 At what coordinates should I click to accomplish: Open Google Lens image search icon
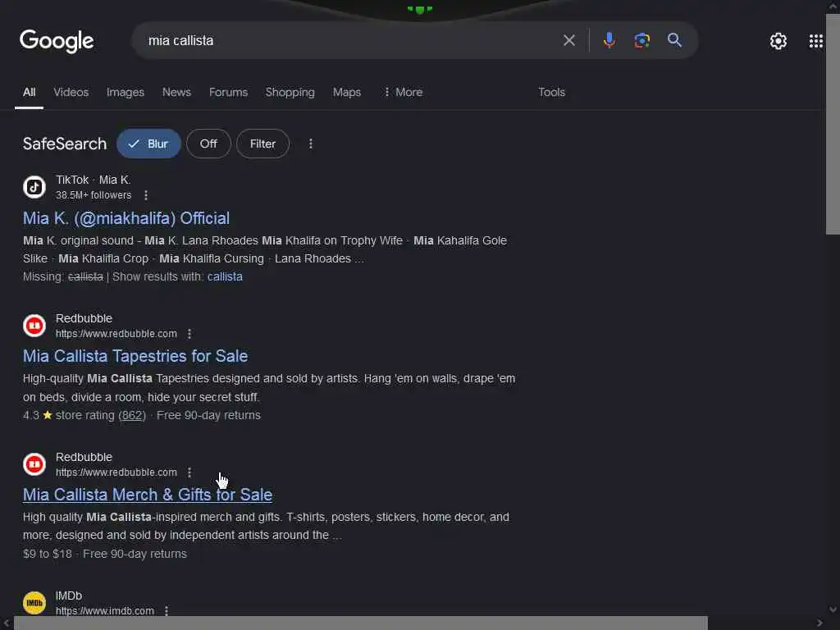tap(641, 40)
